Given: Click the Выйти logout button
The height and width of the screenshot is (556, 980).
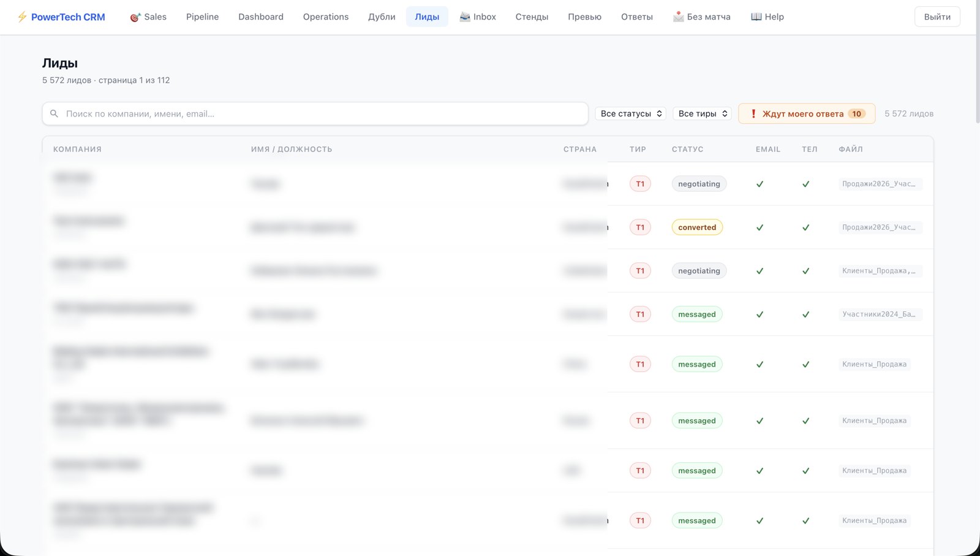Looking at the screenshot, I should [937, 17].
